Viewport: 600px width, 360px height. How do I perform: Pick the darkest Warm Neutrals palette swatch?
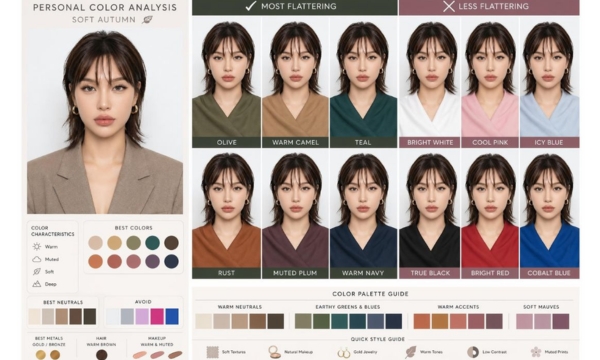pyautogui.click(x=276, y=321)
